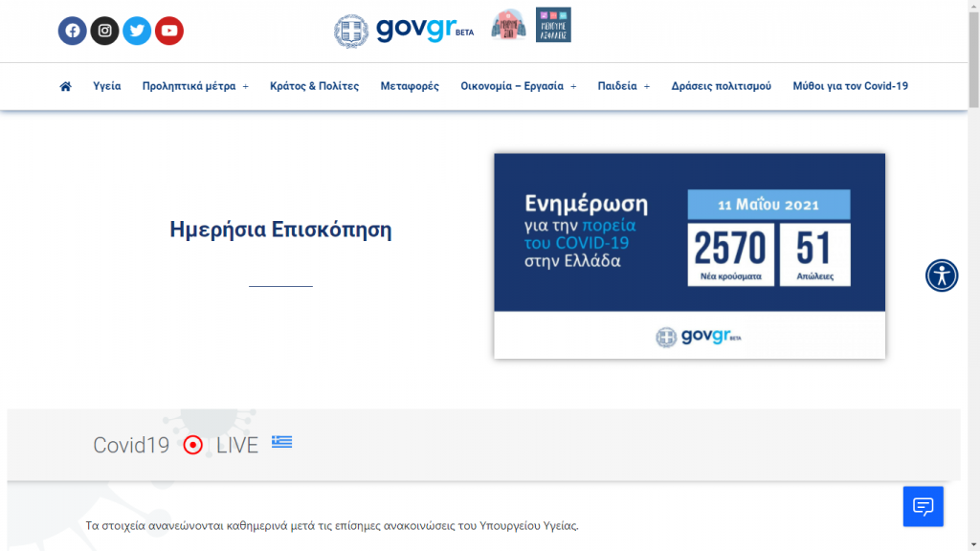
Task: Open the Instagram social icon
Action: 105,31
